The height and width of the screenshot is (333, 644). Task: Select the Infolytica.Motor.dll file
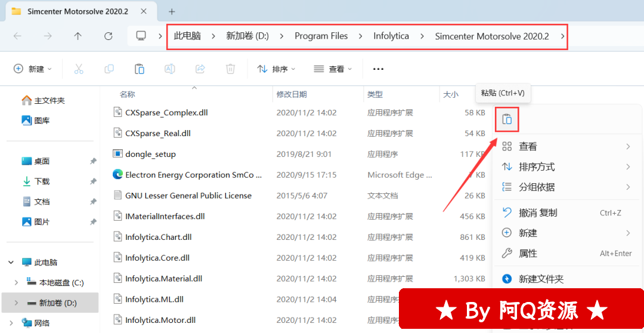[154, 320]
